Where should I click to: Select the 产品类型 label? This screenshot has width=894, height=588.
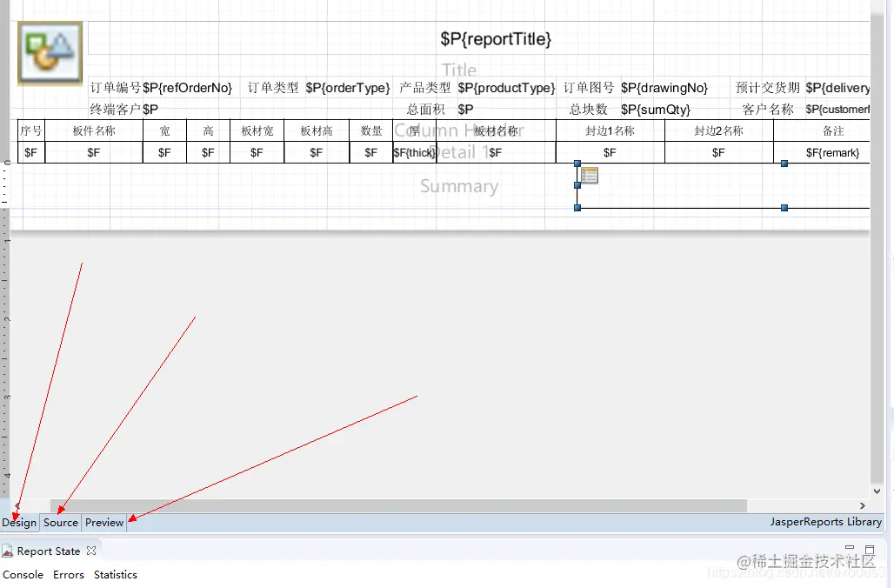point(424,88)
